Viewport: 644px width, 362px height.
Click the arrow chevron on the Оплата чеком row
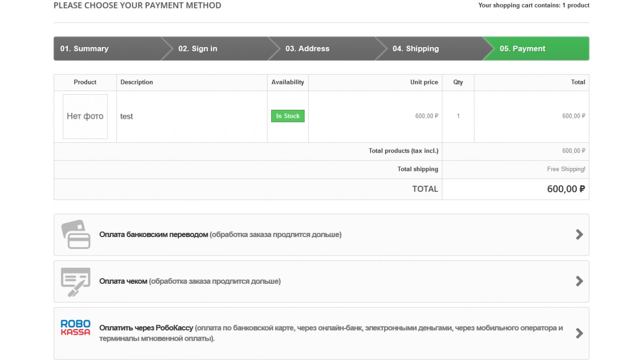click(x=579, y=281)
